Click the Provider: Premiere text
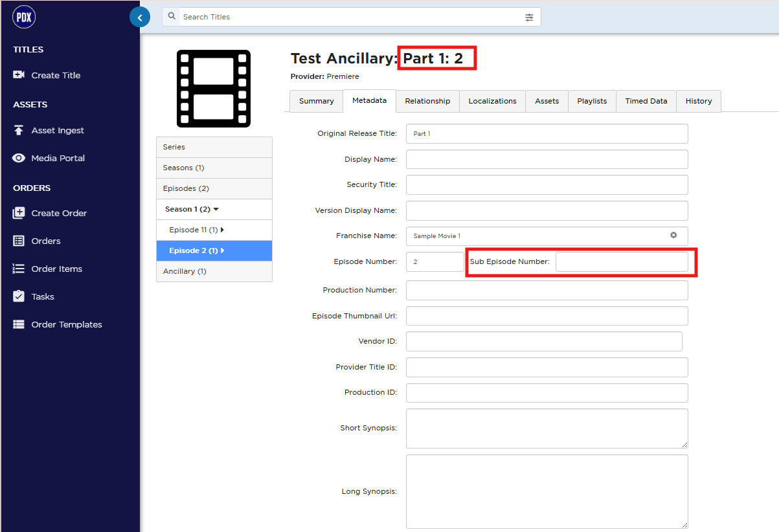Viewport: 779px width, 532px height. click(x=324, y=76)
